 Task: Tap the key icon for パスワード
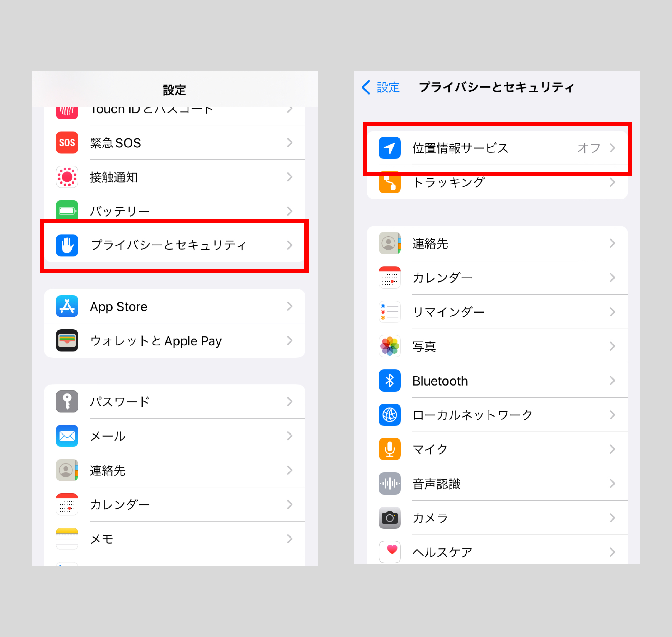[x=67, y=402]
